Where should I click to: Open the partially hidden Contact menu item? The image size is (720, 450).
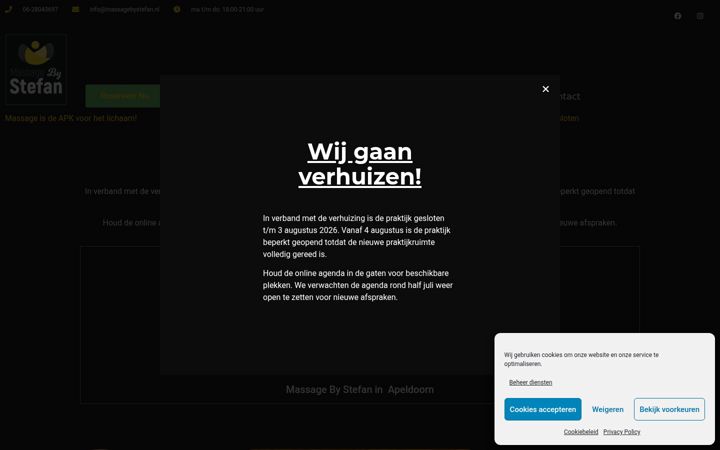(x=569, y=96)
